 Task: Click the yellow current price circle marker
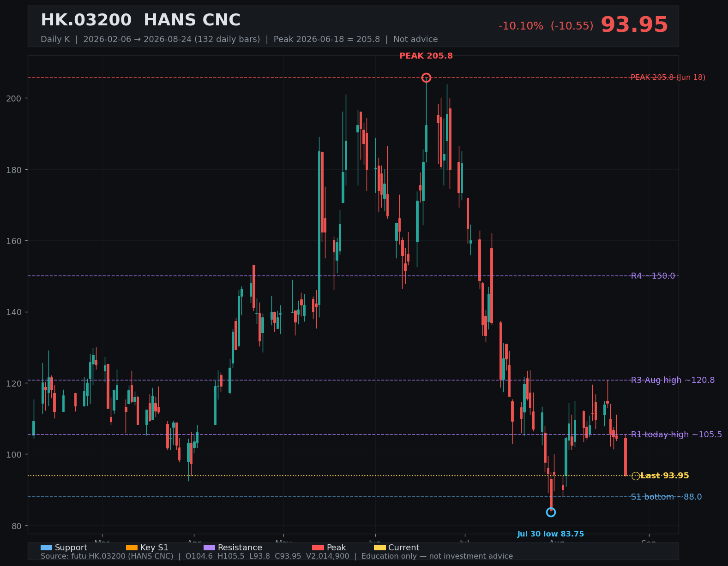636,476
